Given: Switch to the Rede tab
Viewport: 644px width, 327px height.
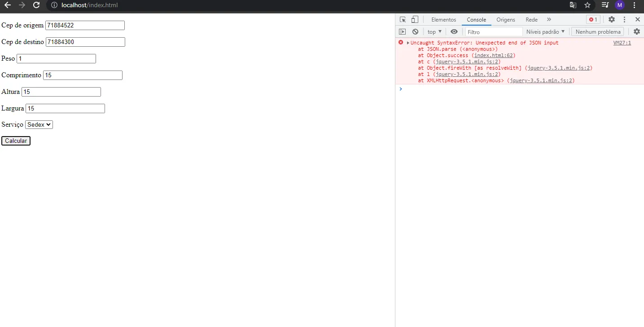Looking at the screenshot, I should [531, 20].
